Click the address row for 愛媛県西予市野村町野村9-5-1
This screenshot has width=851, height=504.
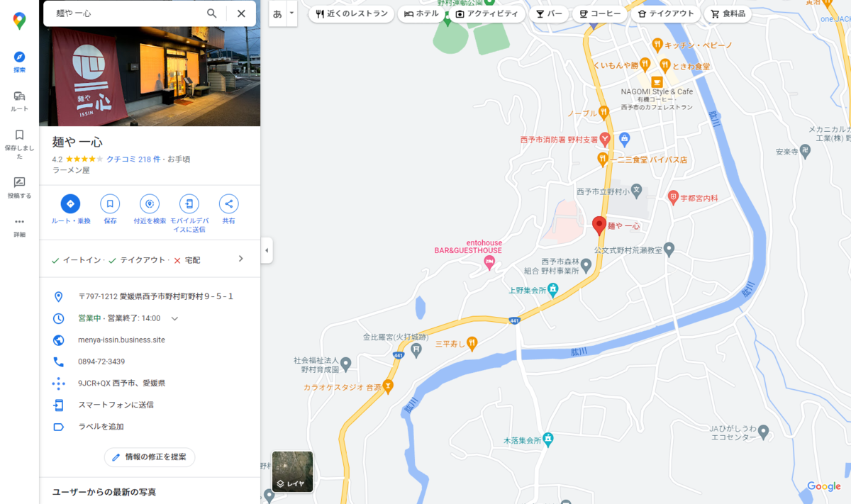click(150, 296)
